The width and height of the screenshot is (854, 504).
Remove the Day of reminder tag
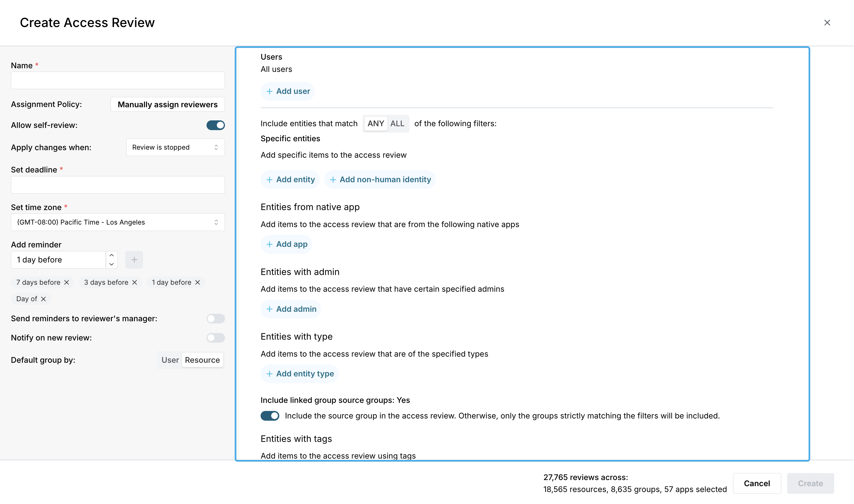(43, 299)
